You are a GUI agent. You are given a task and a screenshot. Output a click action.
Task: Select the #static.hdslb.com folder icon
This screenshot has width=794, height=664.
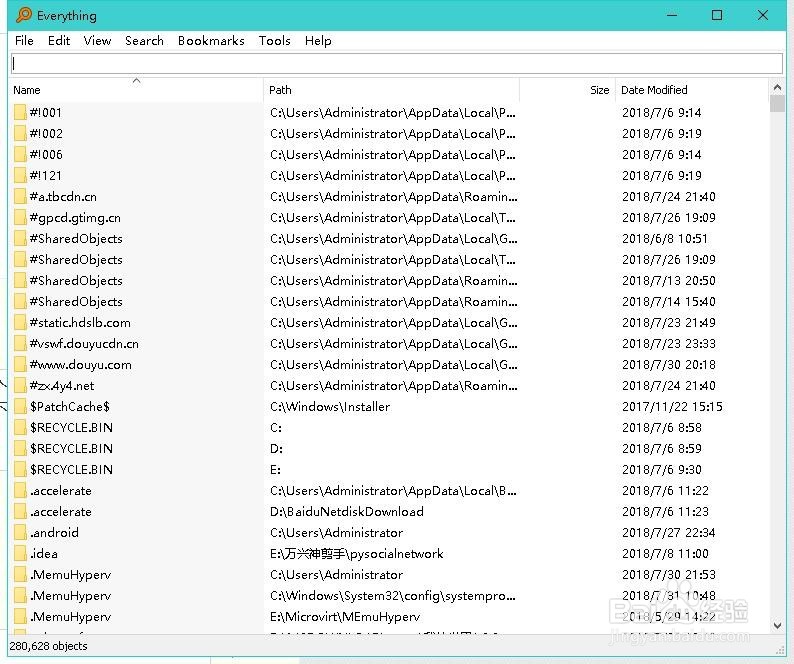[20, 323]
